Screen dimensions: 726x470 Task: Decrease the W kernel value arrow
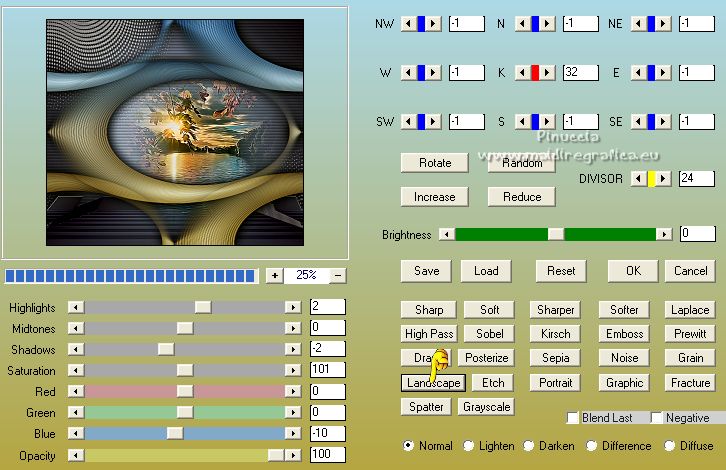click(x=408, y=73)
